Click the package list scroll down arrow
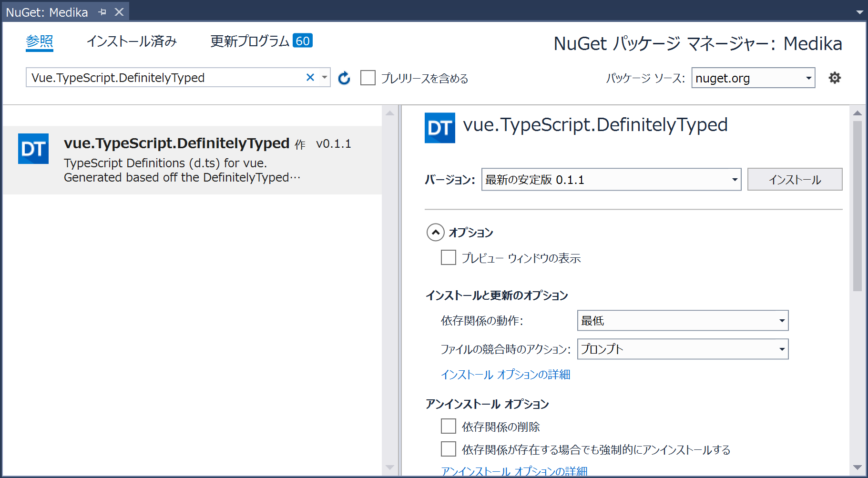The image size is (868, 478). 390,468
